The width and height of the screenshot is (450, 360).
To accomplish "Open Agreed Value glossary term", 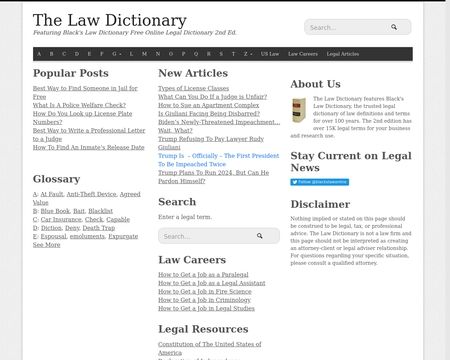I will coord(86,198).
